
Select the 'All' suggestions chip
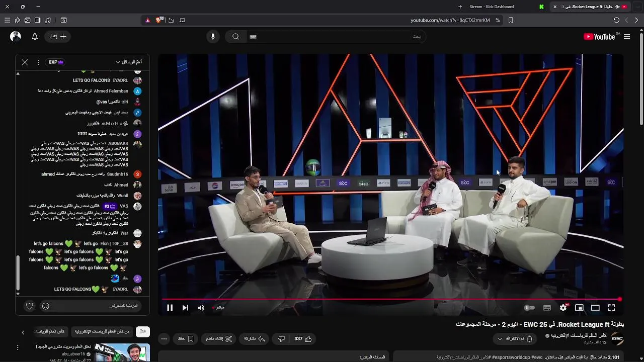point(143,332)
